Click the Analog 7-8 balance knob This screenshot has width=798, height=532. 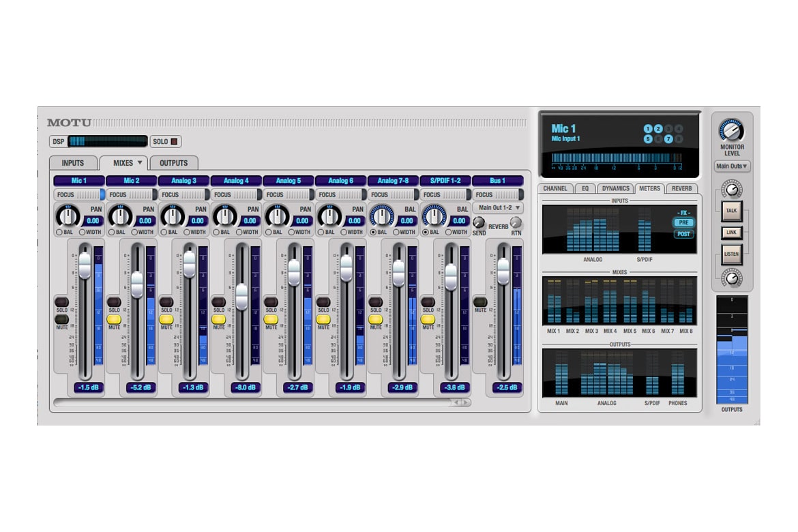pyautogui.click(x=382, y=217)
